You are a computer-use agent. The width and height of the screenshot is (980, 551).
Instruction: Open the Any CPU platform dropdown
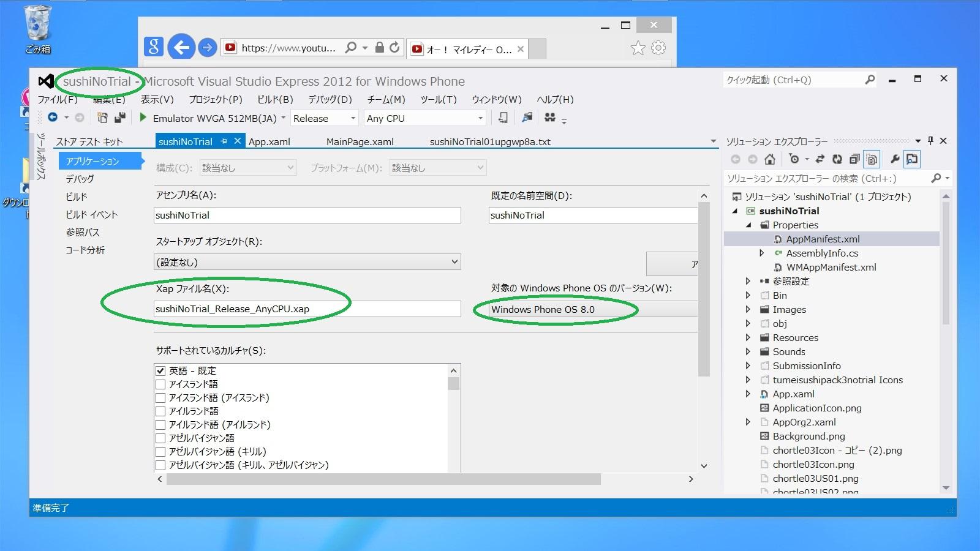click(x=425, y=118)
